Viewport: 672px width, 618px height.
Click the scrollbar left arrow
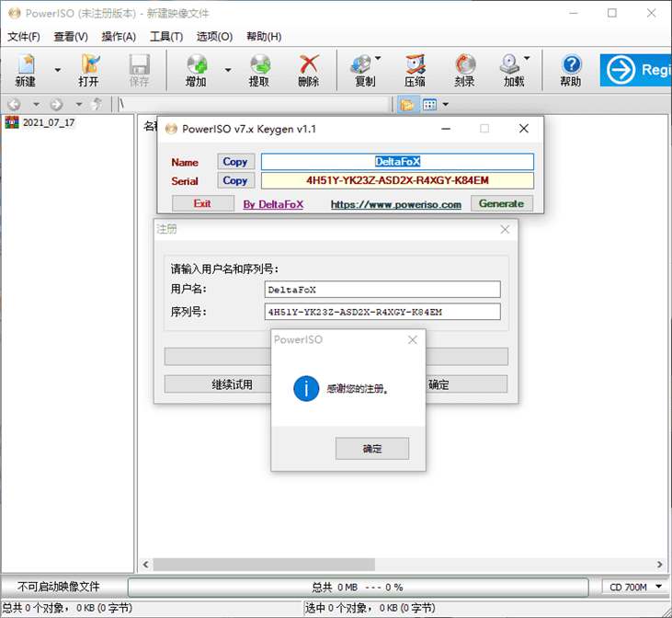click(x=146, y=565)
